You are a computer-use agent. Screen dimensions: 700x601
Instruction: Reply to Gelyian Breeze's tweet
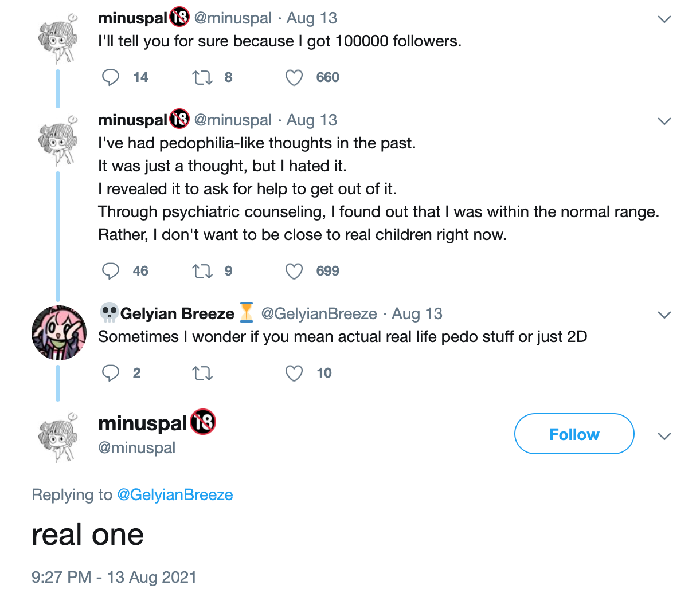pos(110,373)
